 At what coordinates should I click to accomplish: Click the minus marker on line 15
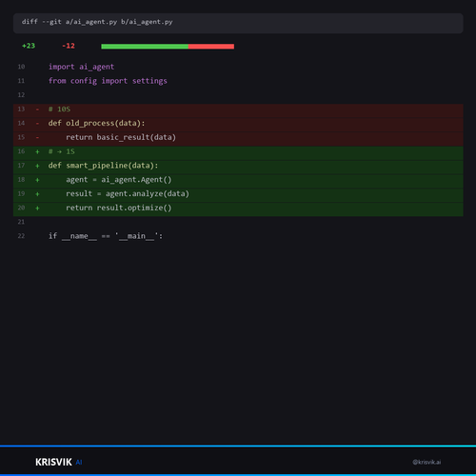coord(37,138)
